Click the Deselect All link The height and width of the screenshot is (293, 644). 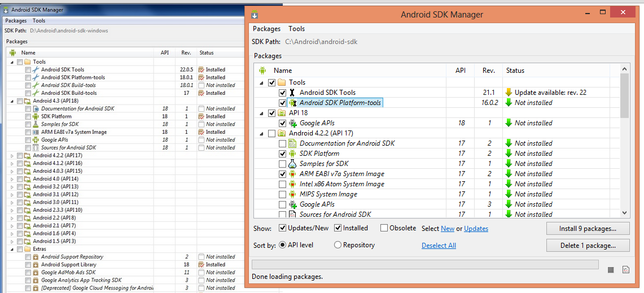tap(439, 246)
